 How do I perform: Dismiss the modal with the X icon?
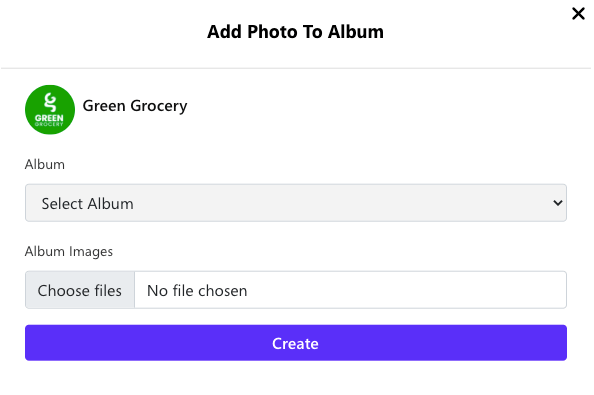tap(578, 14)
